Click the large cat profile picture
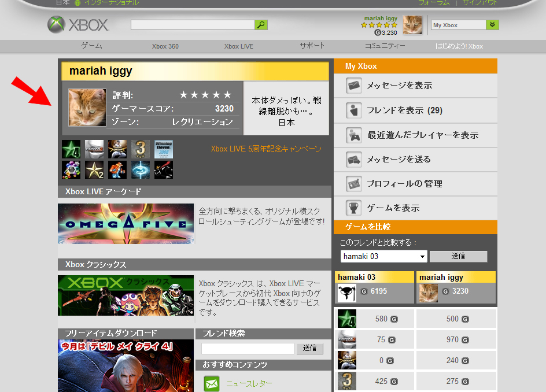 click(87, 107)
